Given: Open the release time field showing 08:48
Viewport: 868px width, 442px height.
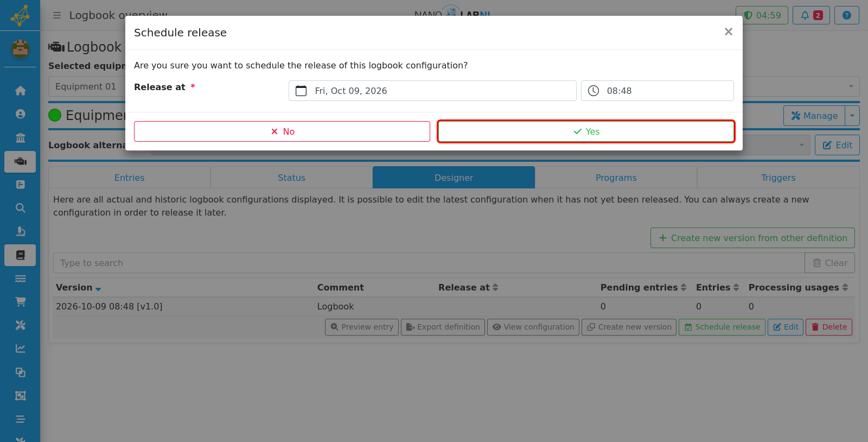Looking at the screenshot, I should click(658, 91).
